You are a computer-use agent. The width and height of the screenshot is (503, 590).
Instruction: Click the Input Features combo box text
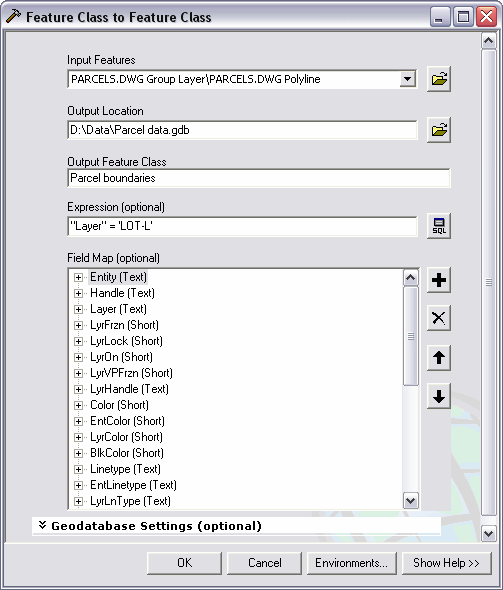(x=196, y=79)
